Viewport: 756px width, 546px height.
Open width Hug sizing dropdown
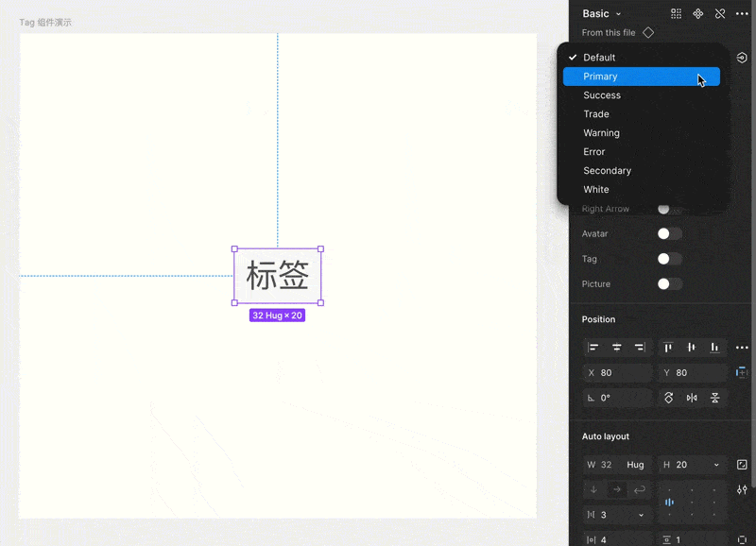635,465
